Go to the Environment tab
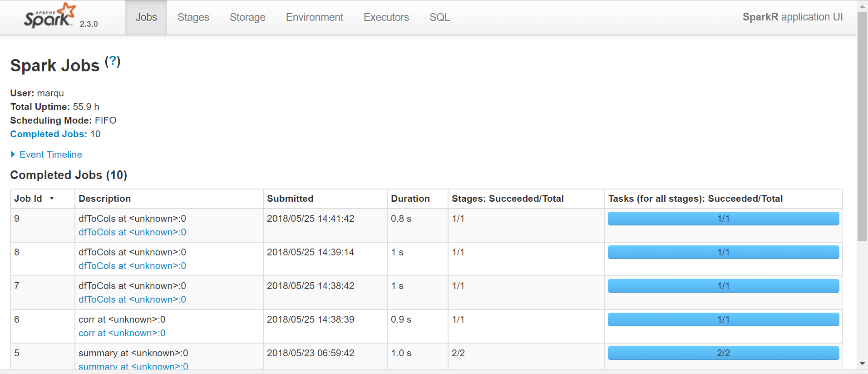The width and height of the screenshot is (868, 374). (315, 17)
